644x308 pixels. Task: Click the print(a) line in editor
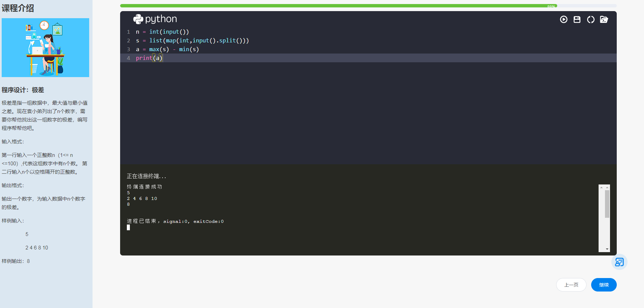[149, 58]
